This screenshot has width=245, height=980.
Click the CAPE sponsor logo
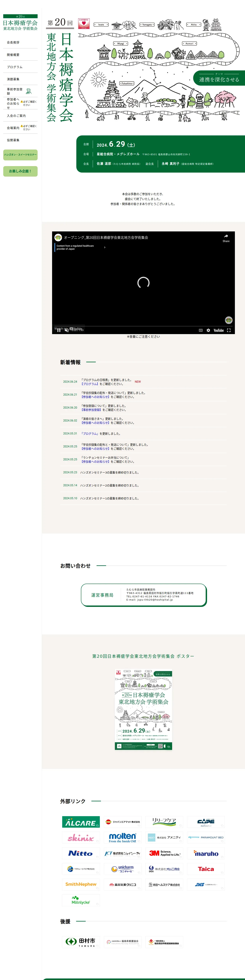(x=206, y=822)
